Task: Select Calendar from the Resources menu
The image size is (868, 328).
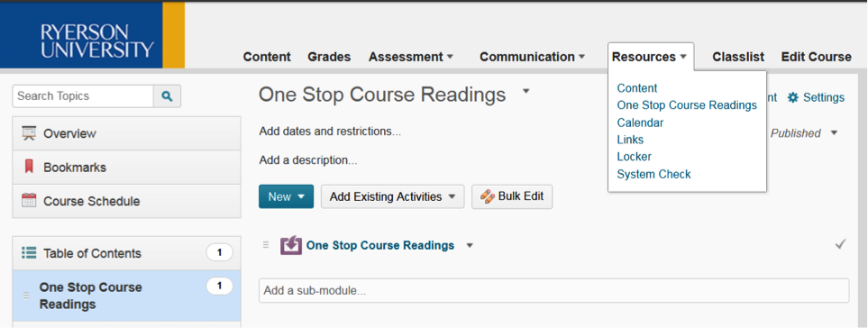Action: pyautogui.click(x=640, y=123)
